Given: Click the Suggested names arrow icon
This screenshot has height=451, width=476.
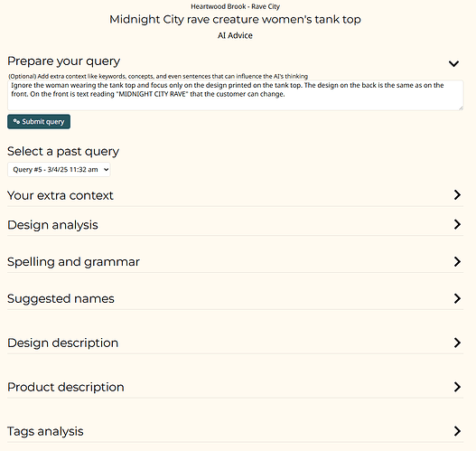Looking at the screenshot, I should 457,298.
